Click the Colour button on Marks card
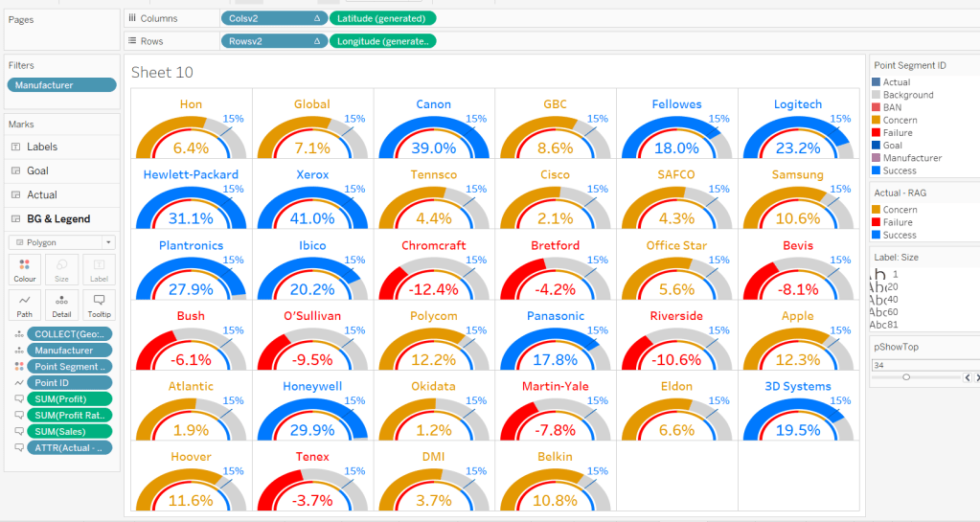The width and height of the screenshot is (980, 522). [x=26, y=269]
